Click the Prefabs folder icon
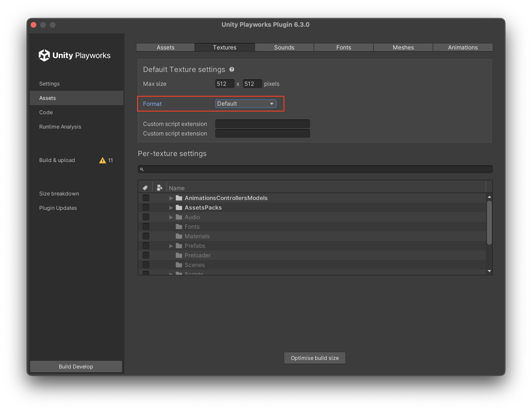This screenshot has width=532, height=411. (x=179, y=246)
